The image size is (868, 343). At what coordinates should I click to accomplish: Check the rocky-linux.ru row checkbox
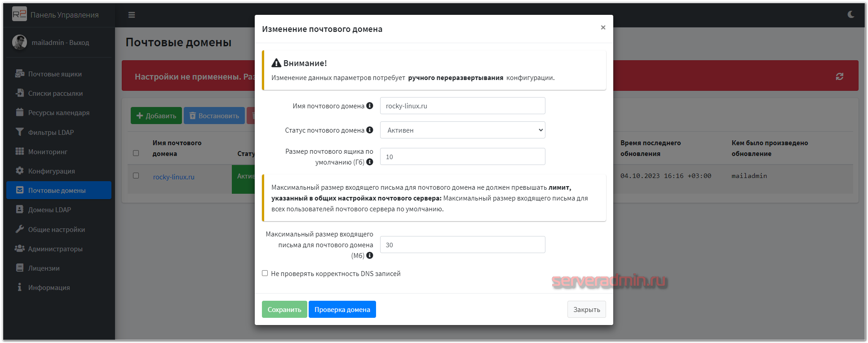point(136,175)
